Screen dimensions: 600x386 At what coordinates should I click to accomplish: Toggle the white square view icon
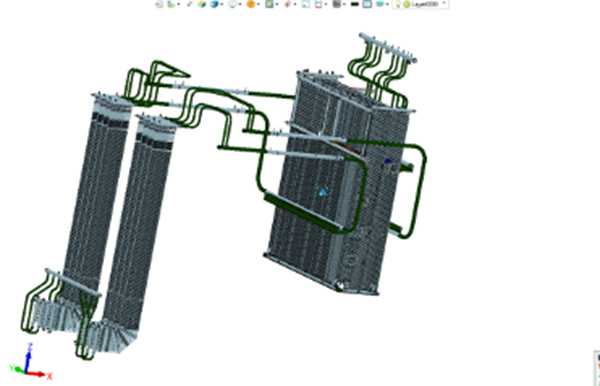coord(305,4)
